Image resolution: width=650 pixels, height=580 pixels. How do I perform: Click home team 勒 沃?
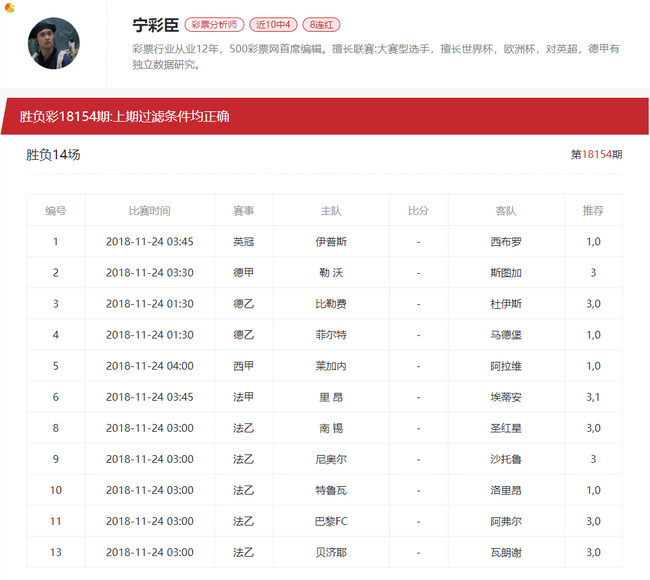coord(331,272)
